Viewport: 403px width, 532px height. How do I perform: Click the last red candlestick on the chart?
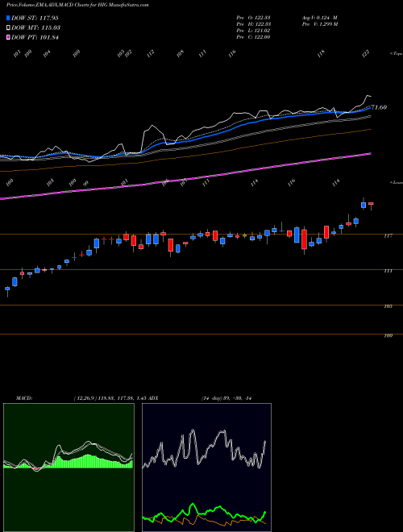click(x=371, y=204)
